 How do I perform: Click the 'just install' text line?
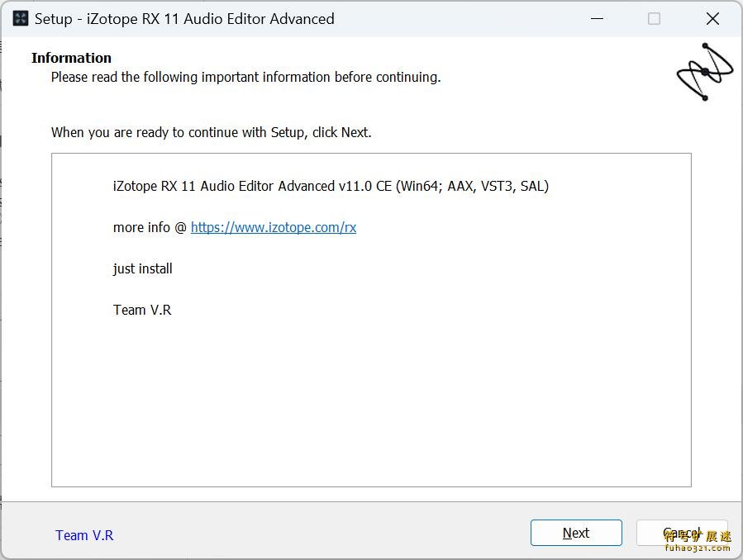click(143, 269)
